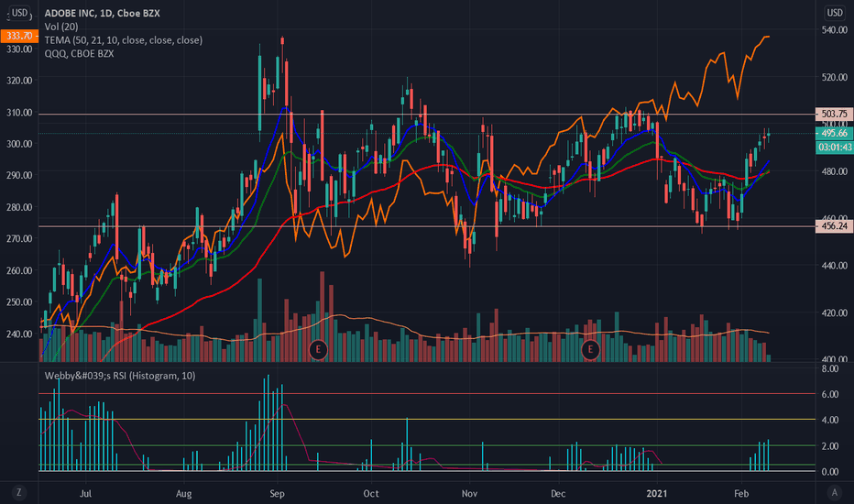Click the Jul label on time axis

[85, 494]
